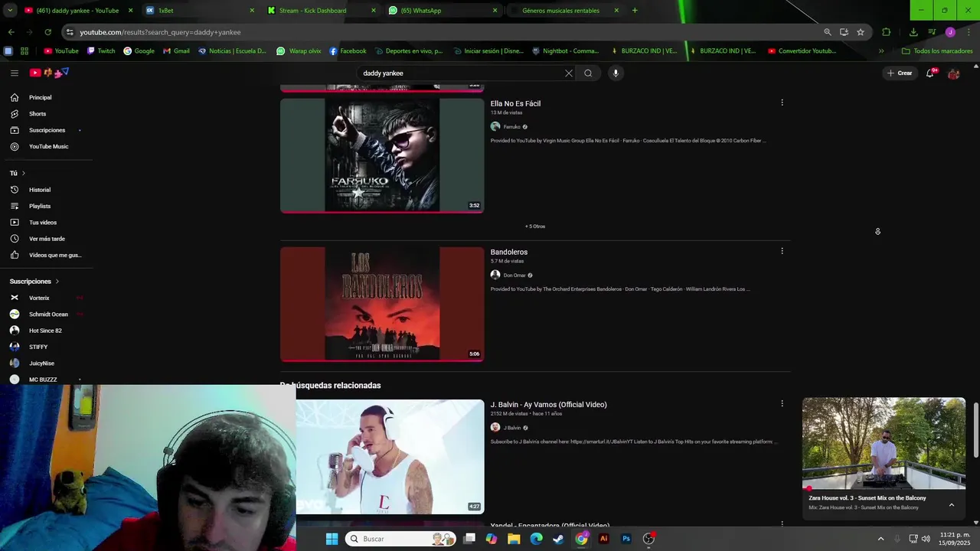Open browser downloads
980x551 pixels.
pos(913,32)
